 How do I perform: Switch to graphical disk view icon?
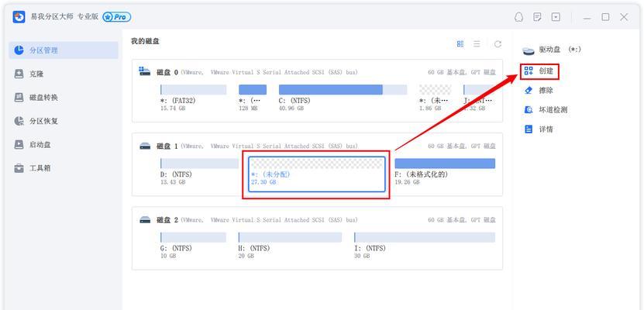pyautogui.click(x=460, y=44)
